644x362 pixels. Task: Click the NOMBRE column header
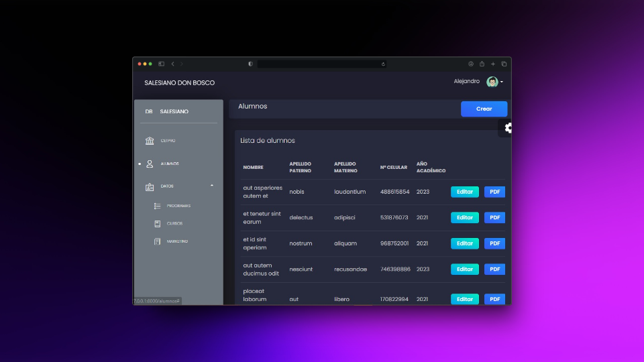(253, 168)
